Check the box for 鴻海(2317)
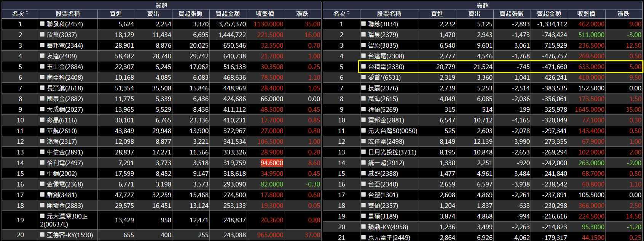Viewport: 644px width, 241px height. click(x=42, y=141)
